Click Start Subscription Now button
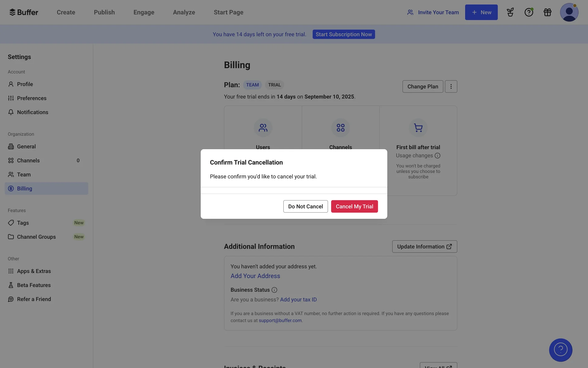This screenshot has width=588, height=368. [344, 34]
